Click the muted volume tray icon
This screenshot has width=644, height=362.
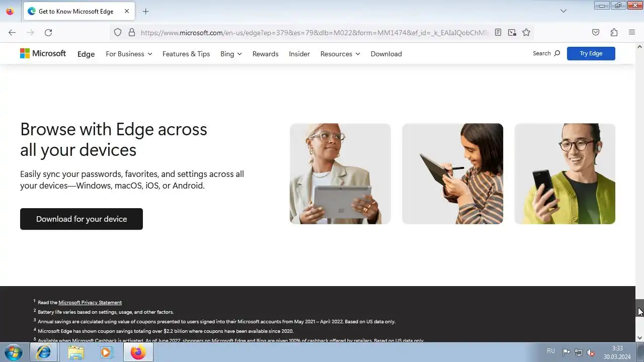pyautogui.click(x=591, y=352)
